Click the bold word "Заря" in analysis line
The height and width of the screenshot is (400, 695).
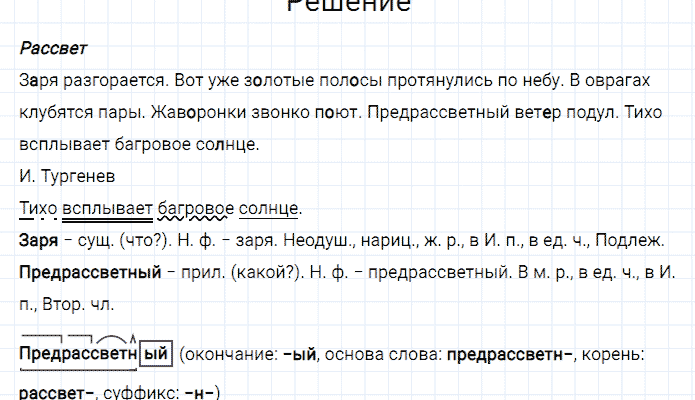click(x=37, y=240)
